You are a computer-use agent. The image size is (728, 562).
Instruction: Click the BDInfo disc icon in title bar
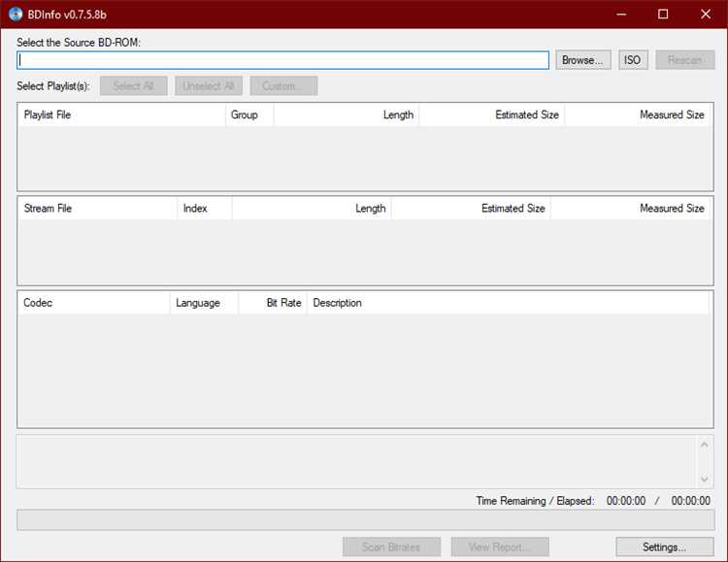(16, 14)
